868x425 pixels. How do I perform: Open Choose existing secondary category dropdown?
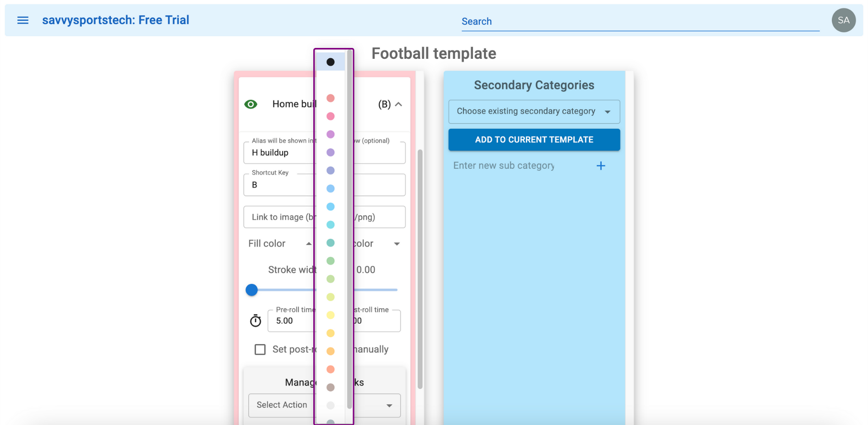(534, 112)
